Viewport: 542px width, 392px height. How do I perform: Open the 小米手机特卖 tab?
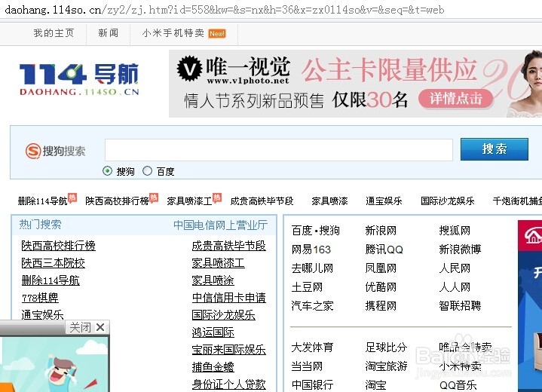pyautogui.click(x=173, y=33)
